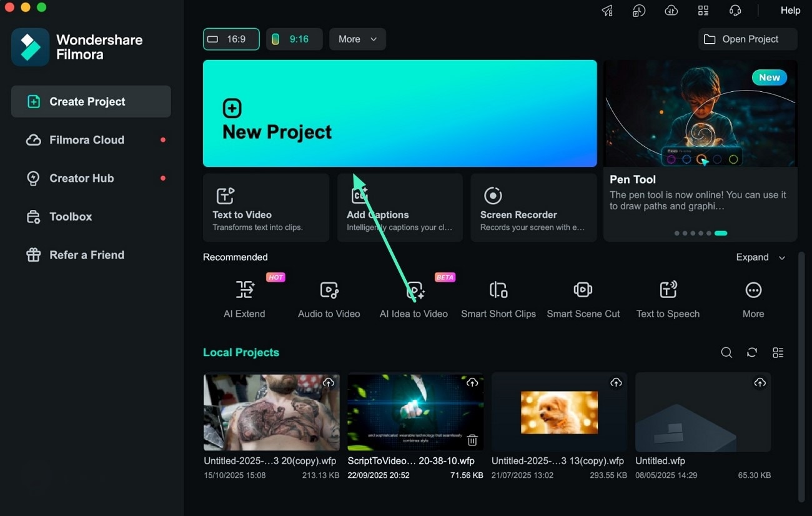Select the 9:16 aspect ratio
Viewport: 812px width, 516px height.
[294, 39]
